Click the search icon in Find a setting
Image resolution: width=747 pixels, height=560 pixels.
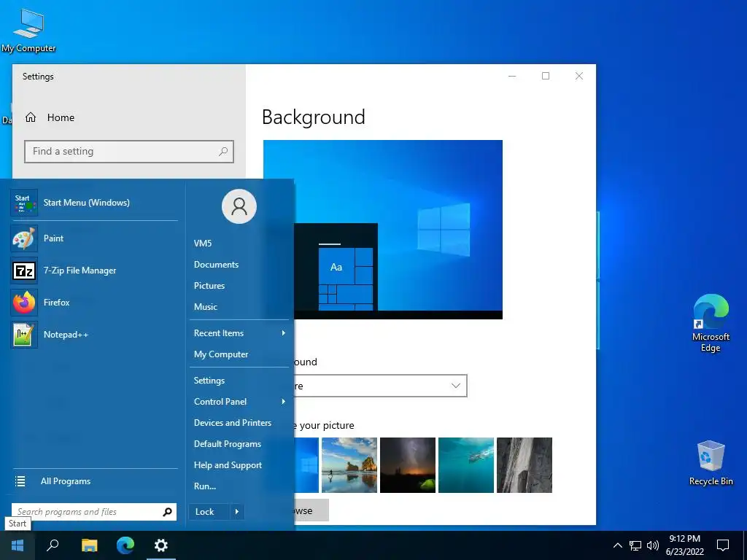click(223, 152)
